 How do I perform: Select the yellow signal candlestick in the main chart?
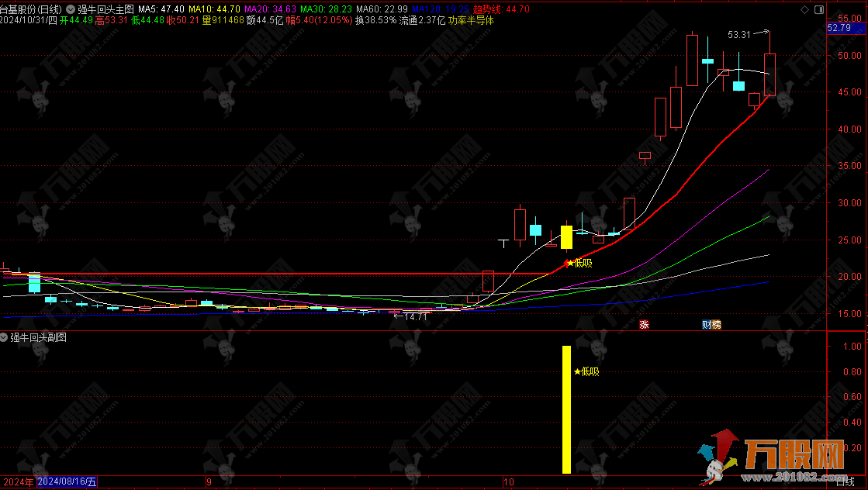[x=566, y=236]
